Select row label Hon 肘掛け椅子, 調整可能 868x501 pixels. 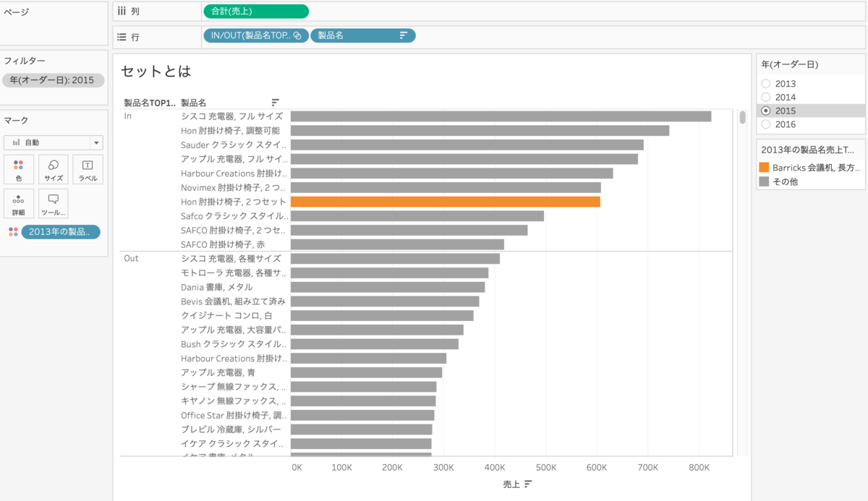[x=230, y=130]
